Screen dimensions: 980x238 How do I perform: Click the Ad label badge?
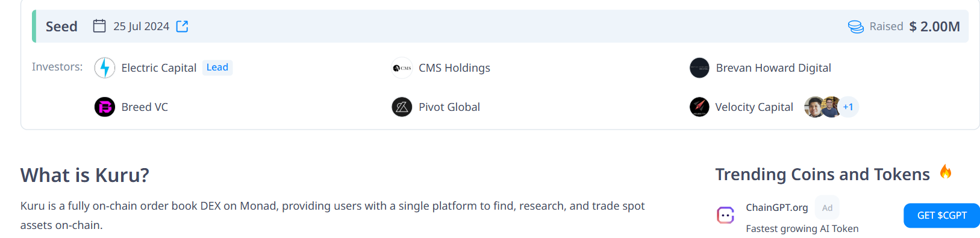click(x=827, y=207)
